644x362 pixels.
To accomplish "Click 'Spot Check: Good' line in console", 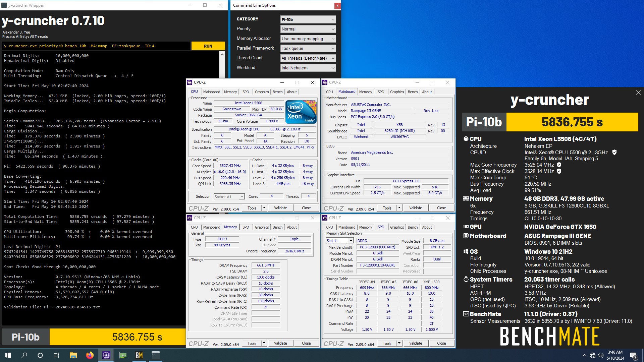I will click(x=50, y=267).
